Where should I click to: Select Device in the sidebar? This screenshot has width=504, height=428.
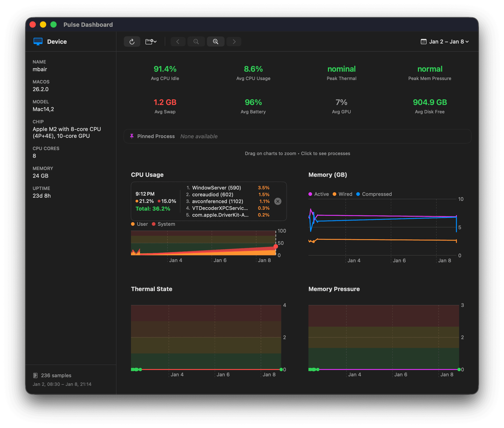pyautogui.click(x=57, y=41)
